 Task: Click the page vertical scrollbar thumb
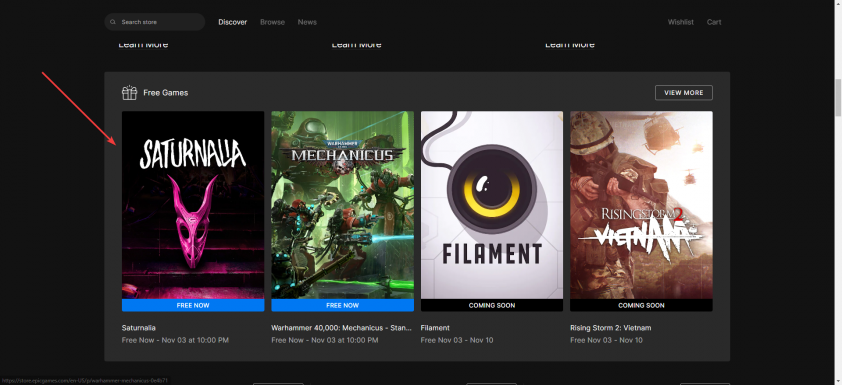tap(838, 97)
